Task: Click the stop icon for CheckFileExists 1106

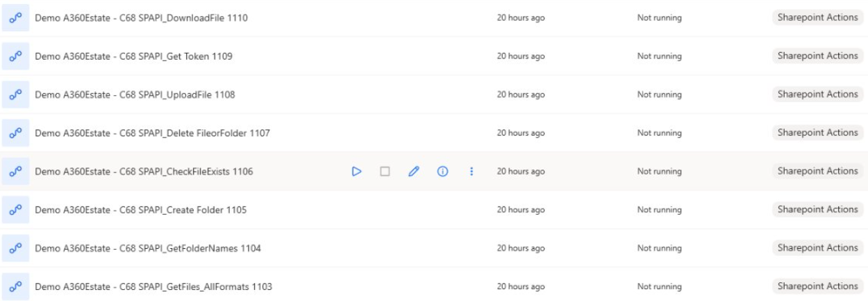Action: (x=384, y=171)
